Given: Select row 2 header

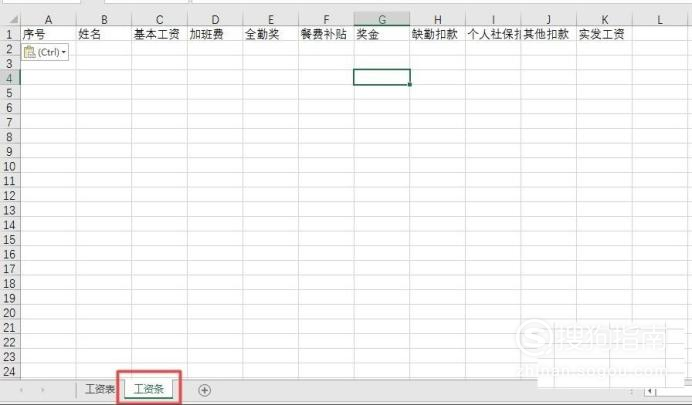Looking at the screenshot, I should tap(10, 49).
